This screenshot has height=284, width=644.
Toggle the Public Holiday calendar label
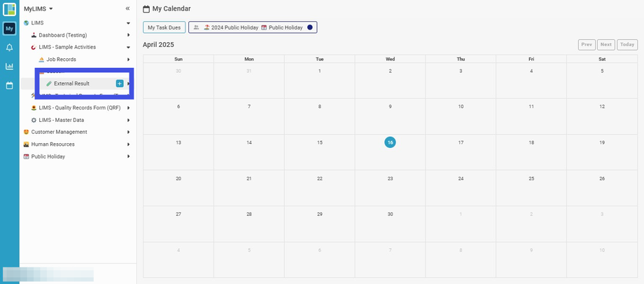[286, 27]
